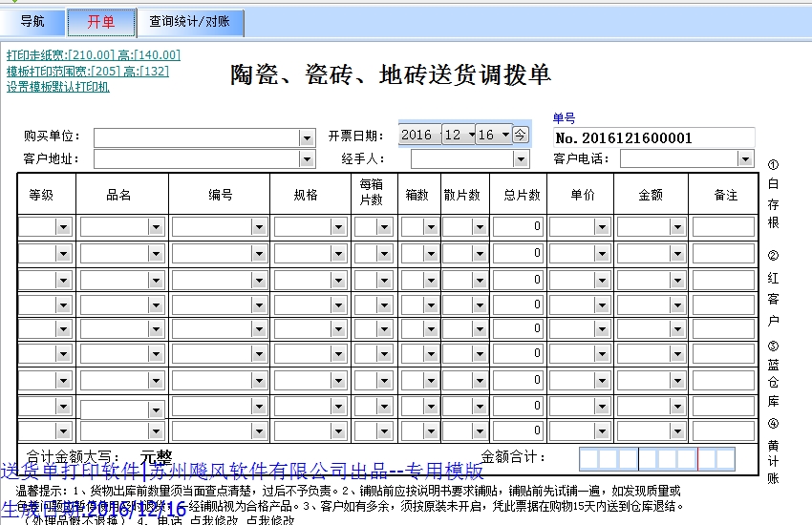Click the 金额 column header
812x525 pixels.
(x=651, y=195)
